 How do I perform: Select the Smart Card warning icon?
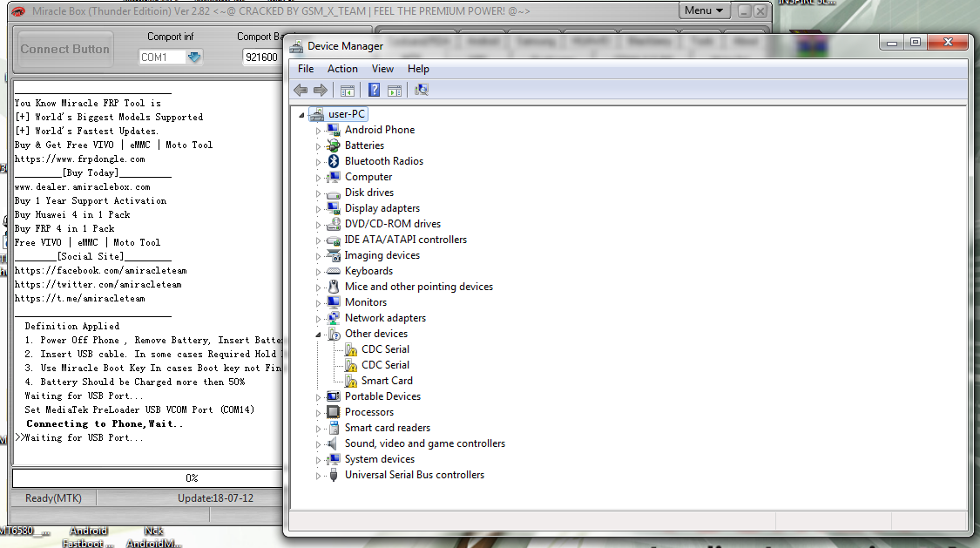point(351,381)
